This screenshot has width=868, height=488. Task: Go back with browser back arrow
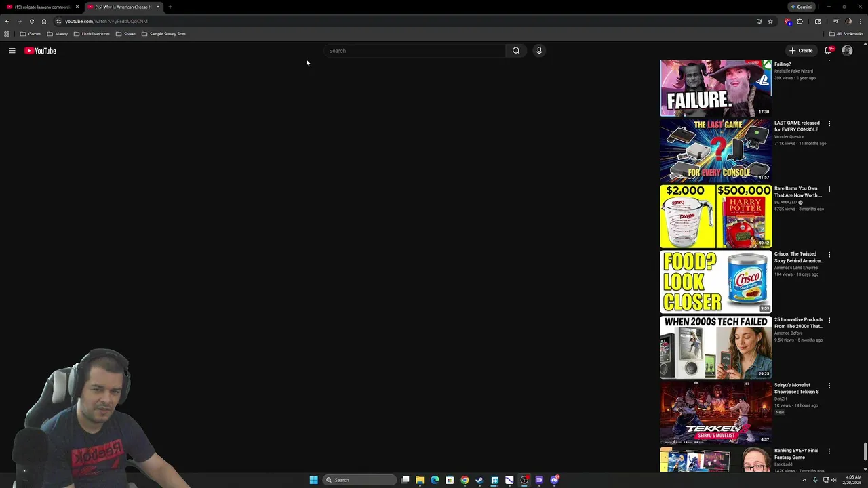point(7,21)
